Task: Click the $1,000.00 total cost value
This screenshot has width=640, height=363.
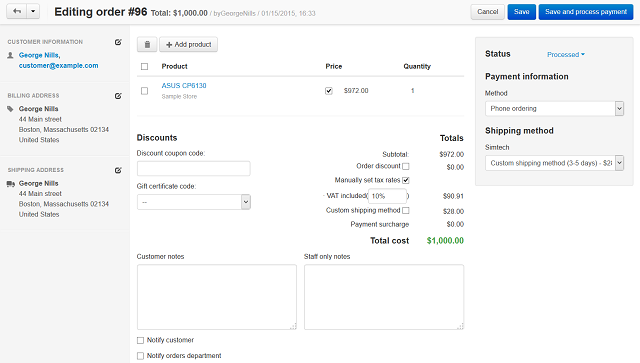Action: coord(445,241)
